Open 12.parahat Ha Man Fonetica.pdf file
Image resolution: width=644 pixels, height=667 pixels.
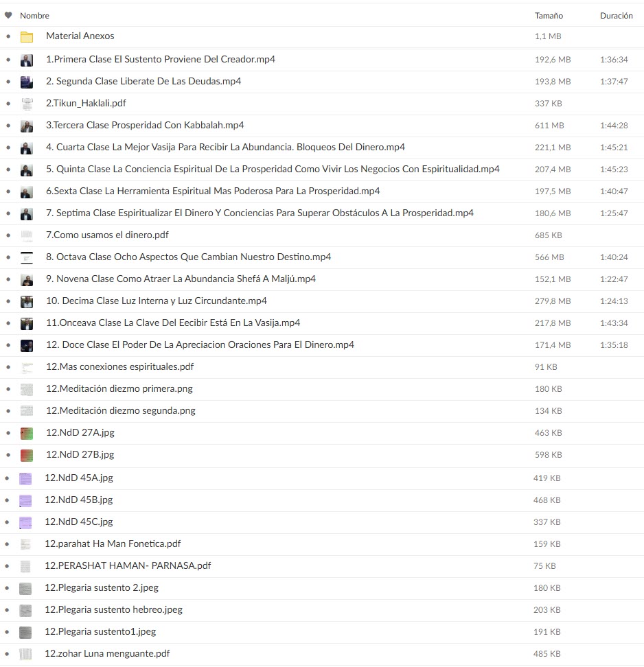tap(113, 543)
